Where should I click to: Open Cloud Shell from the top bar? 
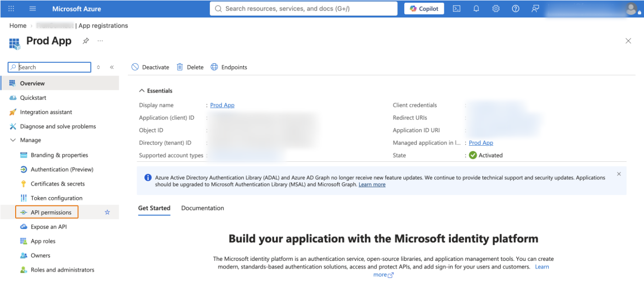456,9
